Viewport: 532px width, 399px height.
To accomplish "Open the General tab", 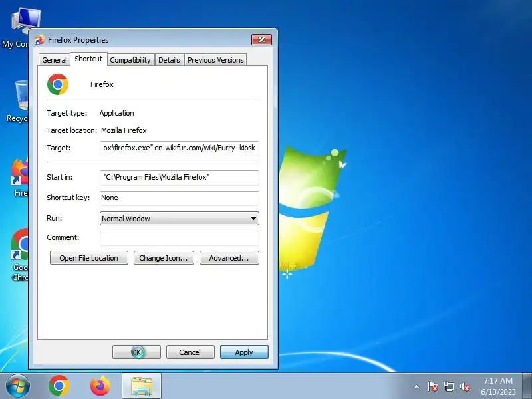I will 55,60.
